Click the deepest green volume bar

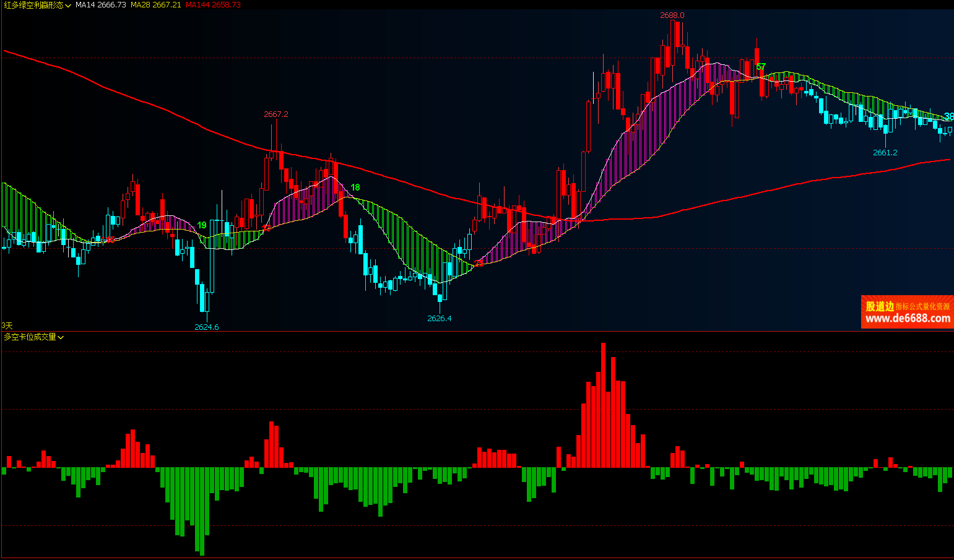pos(202,510)
